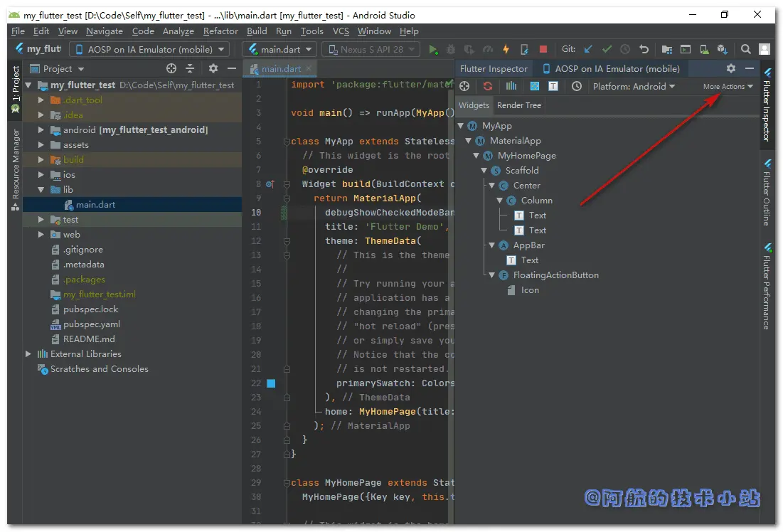Refresh the widget tree in the inspector
The image size is (783, 532).
[488, 87]
